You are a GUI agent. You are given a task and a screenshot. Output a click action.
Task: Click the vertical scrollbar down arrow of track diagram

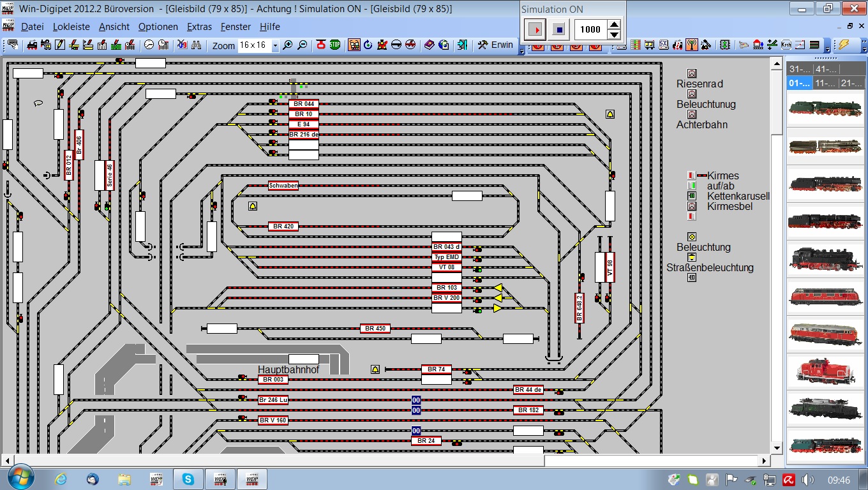pyautogui.click(x=777, y=448)
